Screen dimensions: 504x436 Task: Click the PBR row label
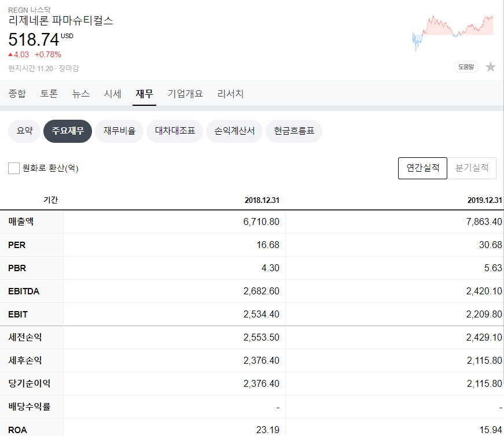tap(17, 268)
